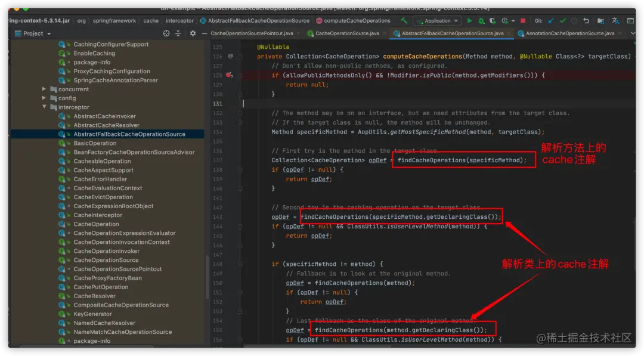The image size is (644, 356).
Task: Fold the if block at line 138
Action: tap(240, 169)
